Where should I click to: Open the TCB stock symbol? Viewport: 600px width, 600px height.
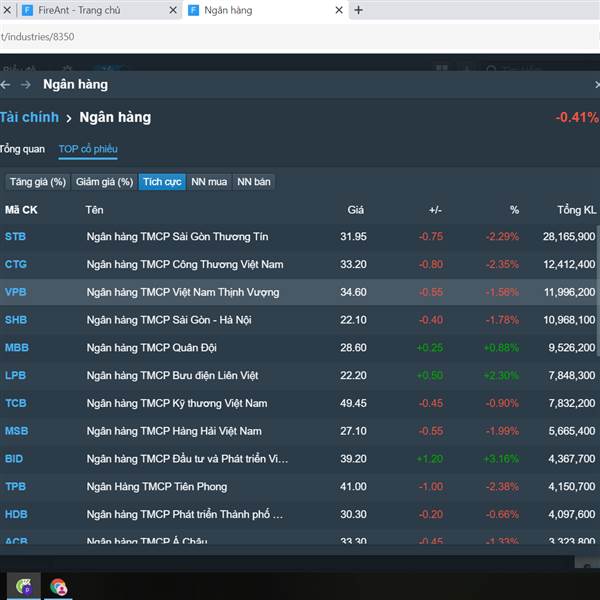point(16,403)
